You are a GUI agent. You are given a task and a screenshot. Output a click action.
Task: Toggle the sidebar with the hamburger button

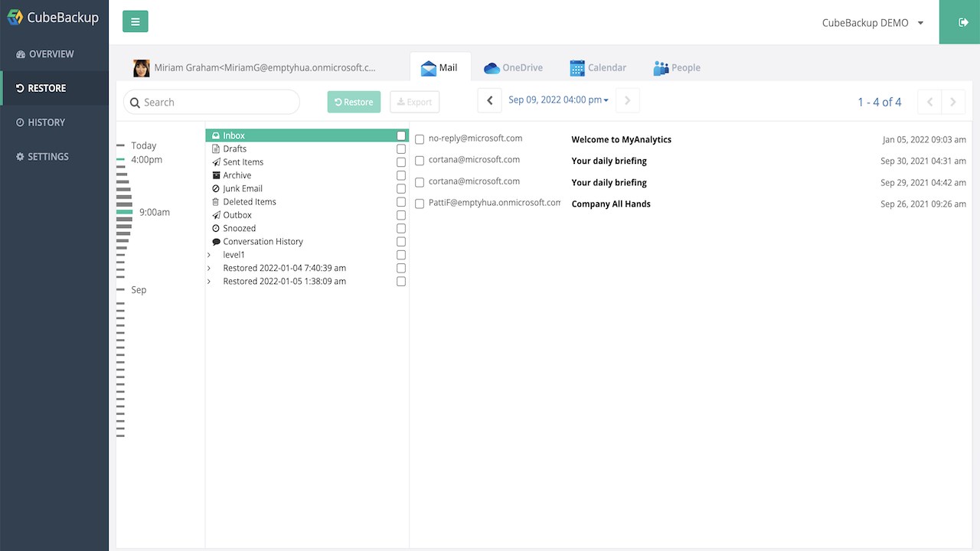[x=136, y=21]
